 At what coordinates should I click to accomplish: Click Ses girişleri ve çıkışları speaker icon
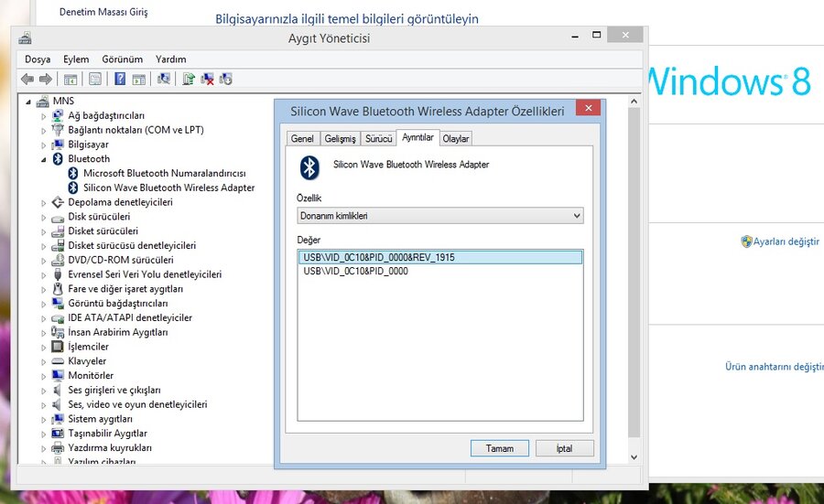point(57,390)
